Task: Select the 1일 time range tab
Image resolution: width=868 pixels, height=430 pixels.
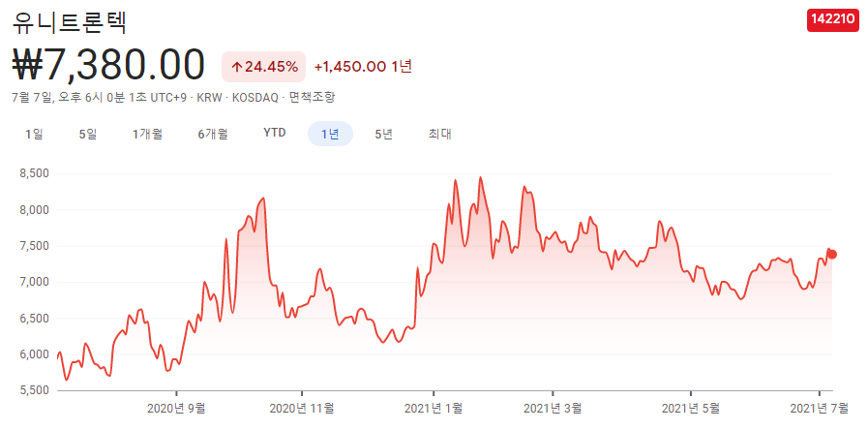Action: [x=34, y=134]
